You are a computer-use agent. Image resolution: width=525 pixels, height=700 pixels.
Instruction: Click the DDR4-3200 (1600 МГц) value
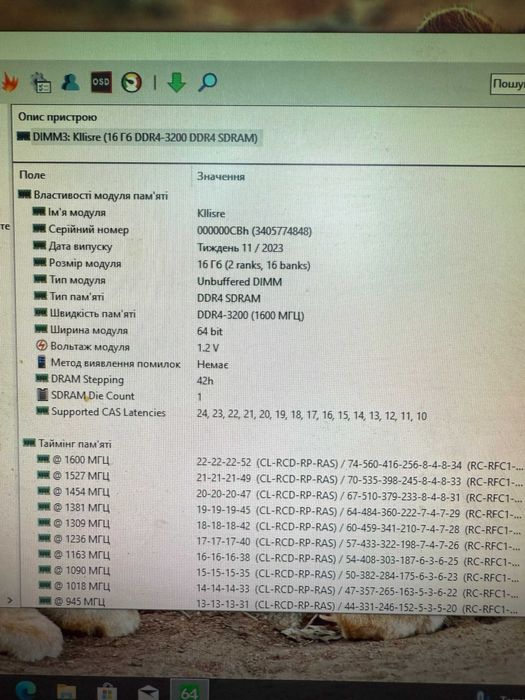pyautogui.click(x=250, y=315)
